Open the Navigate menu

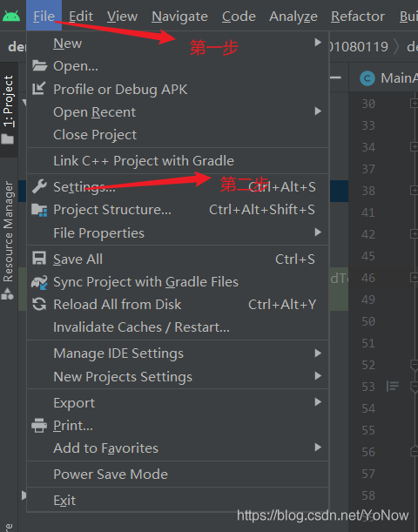179,17
